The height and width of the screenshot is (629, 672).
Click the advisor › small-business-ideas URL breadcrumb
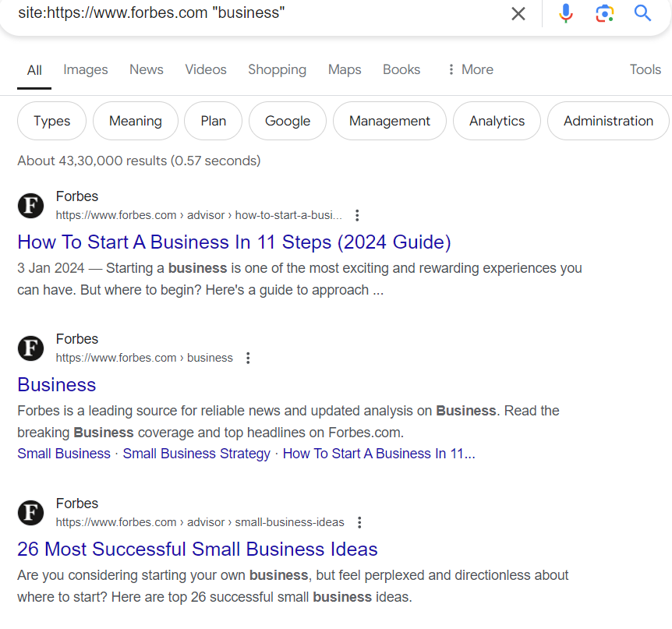click(x=200, y=522)
